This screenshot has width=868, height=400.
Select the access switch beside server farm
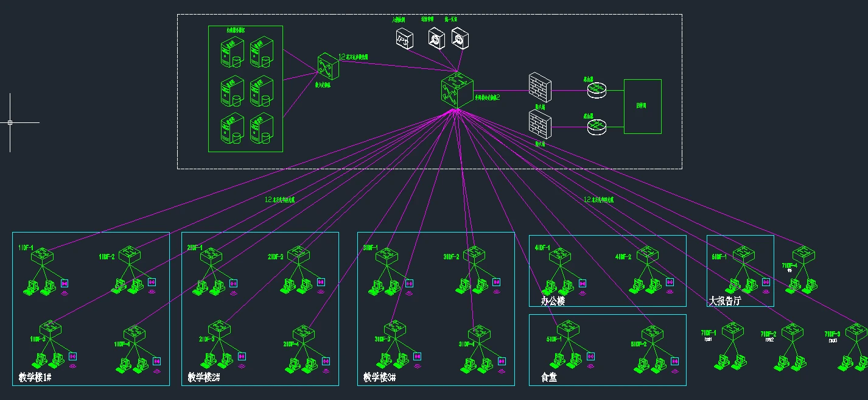327,66
